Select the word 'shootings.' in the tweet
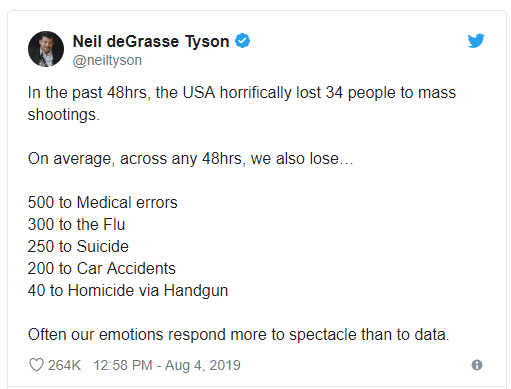 [64, 115]
